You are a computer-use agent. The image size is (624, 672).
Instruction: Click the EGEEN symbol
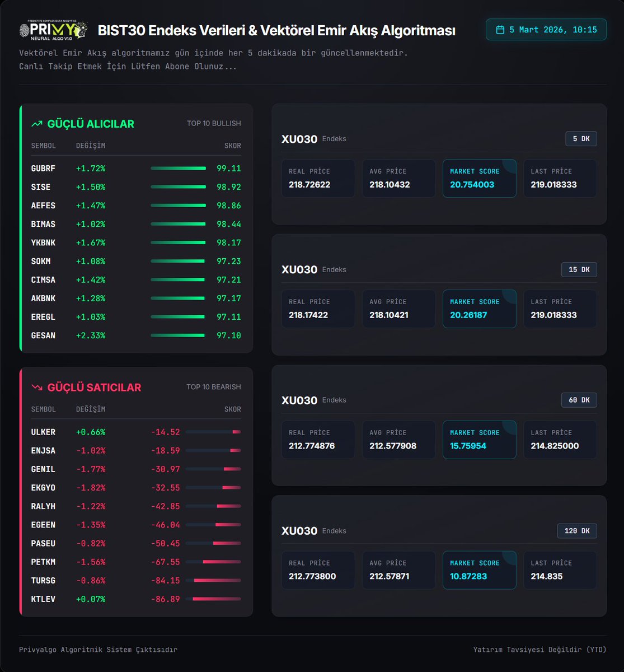[x=43, y=525]
